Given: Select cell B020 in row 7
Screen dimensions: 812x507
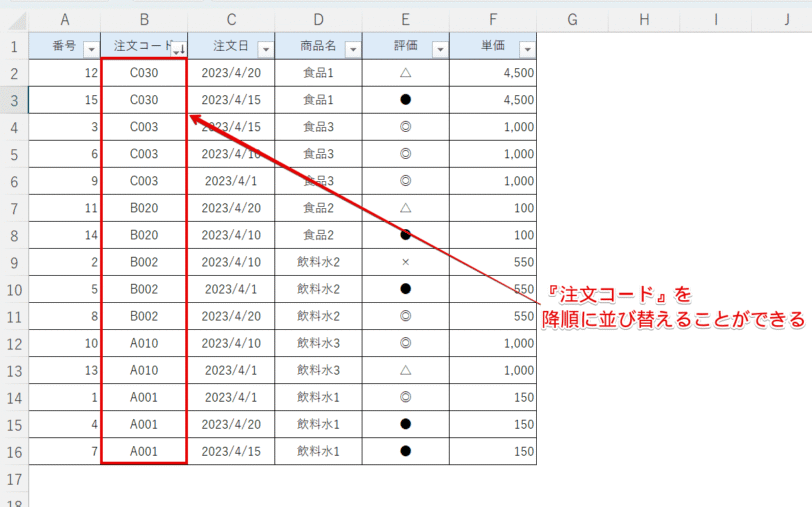Looking at the screenshot, I should 144,208.
